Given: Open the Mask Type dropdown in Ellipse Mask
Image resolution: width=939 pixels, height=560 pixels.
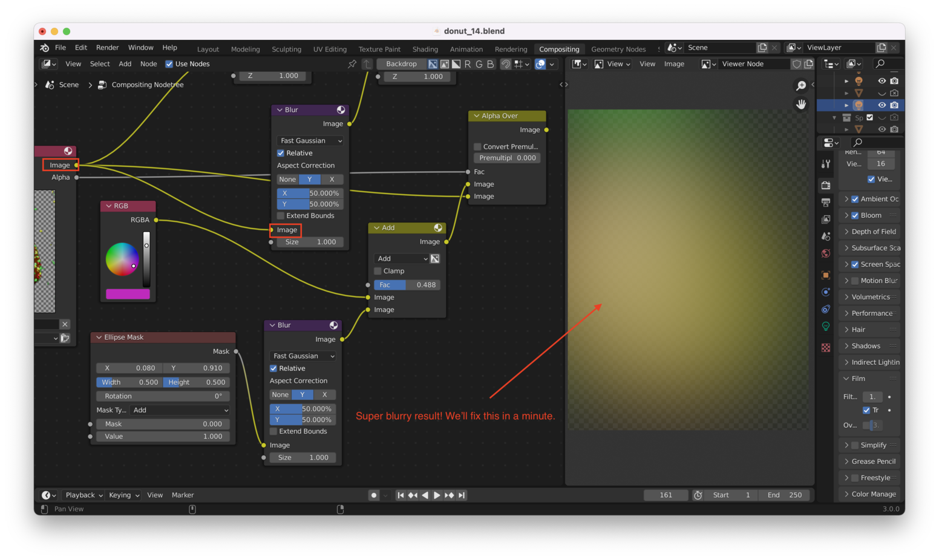Looking at the screenshot, I should pos(180,410).
